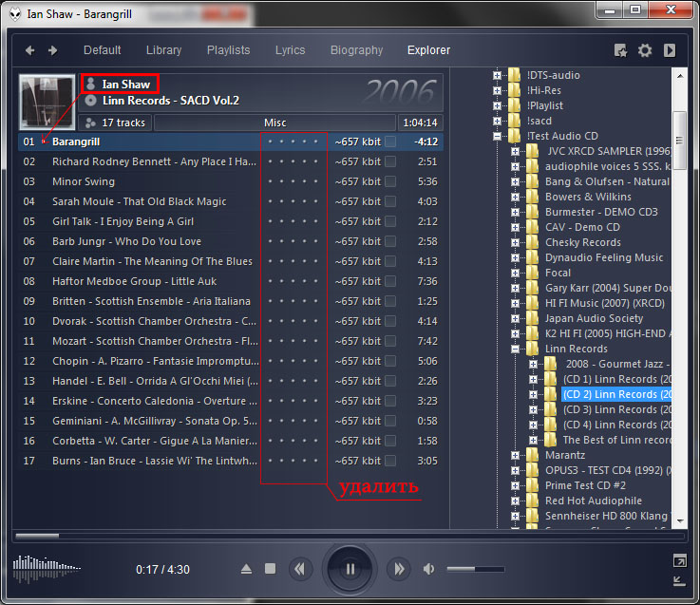This screenshot has width=700, height=605.
Task: Open the Playlists tab
Action: pyautogui.click(x=228, y=50)
